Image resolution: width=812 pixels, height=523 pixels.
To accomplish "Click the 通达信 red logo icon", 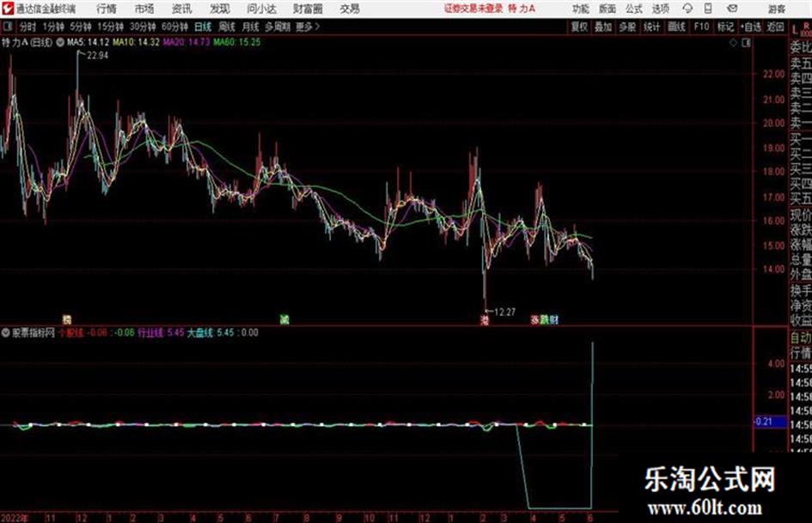I will [8, 9].
